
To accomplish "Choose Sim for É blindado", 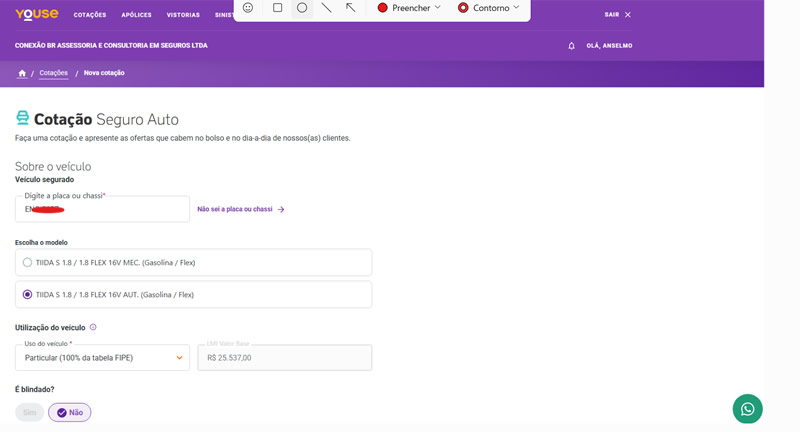I will (x=30, y=413).
